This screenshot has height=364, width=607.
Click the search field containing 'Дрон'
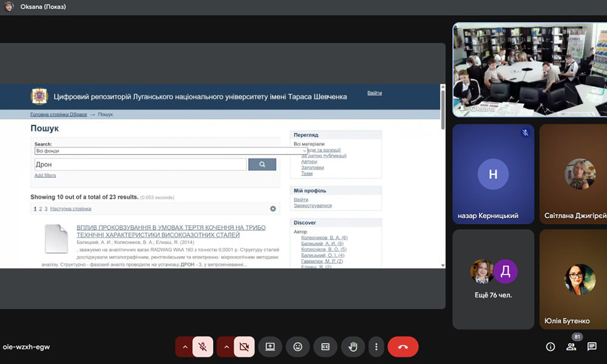click(141, 164)
